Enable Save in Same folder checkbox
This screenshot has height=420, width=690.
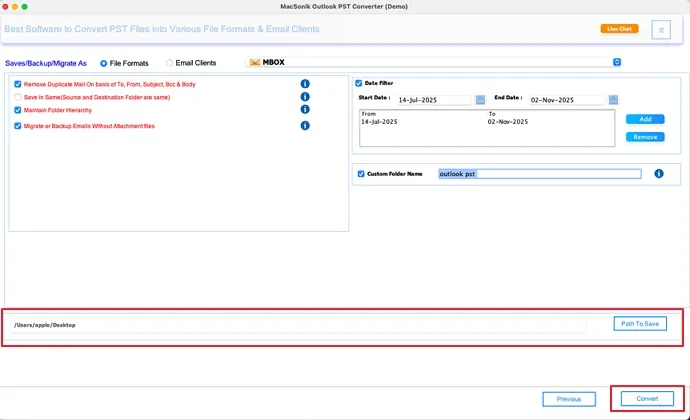click(x=18, y=97)
